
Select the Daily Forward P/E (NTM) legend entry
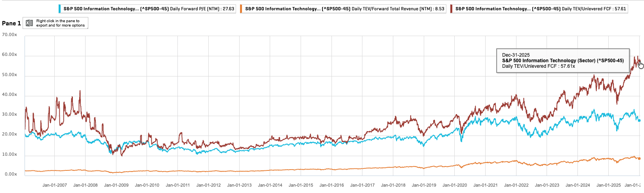(x=147, y=9)
